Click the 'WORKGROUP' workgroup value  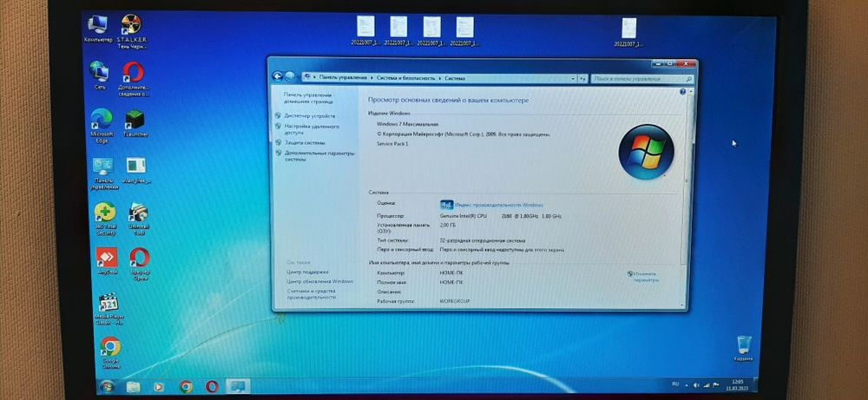coord(455,302)
